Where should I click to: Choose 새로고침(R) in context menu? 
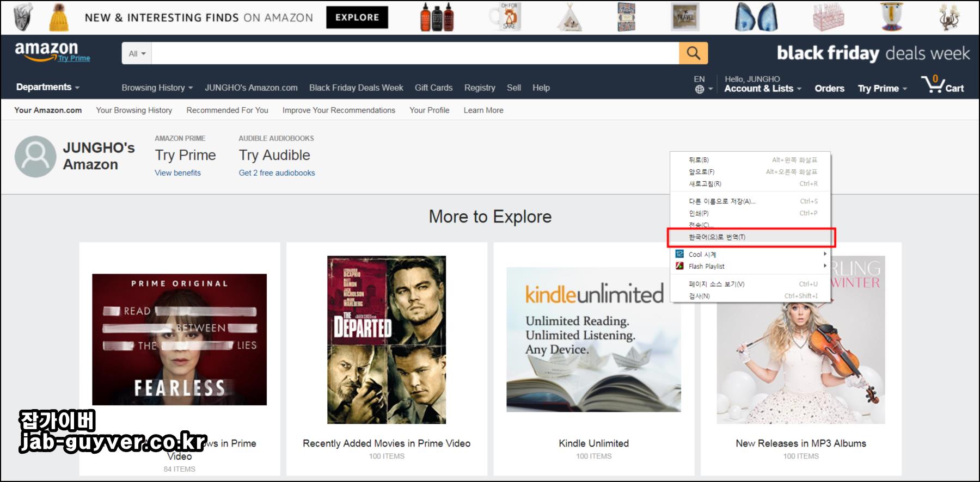click(x=750, y=184)
